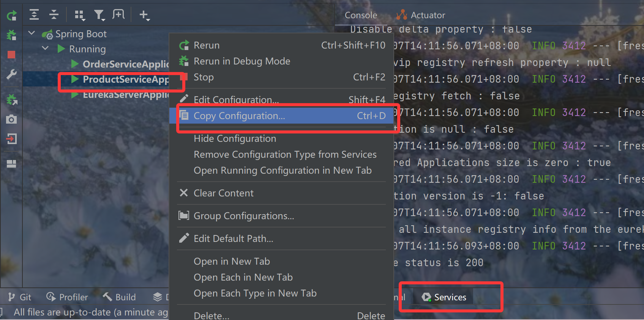Click the Exit arrow icon in sidebar
644x320 pixels.
(x=12, y=139)
